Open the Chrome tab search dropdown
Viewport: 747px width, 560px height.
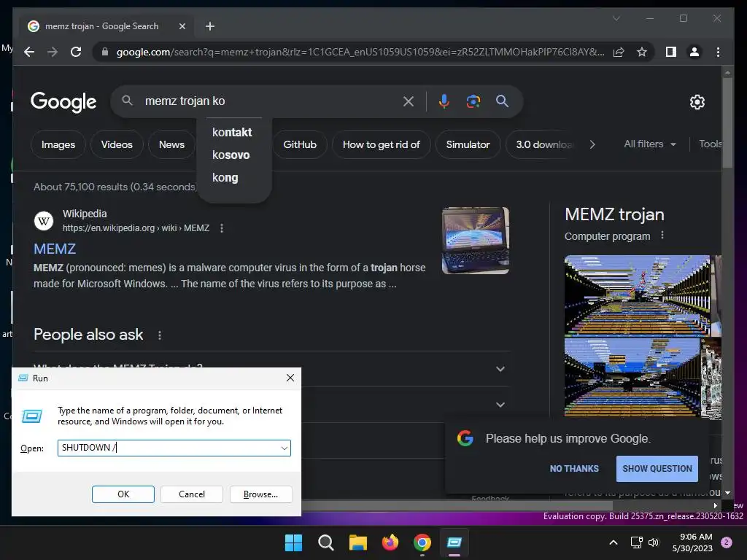[616, 18]
